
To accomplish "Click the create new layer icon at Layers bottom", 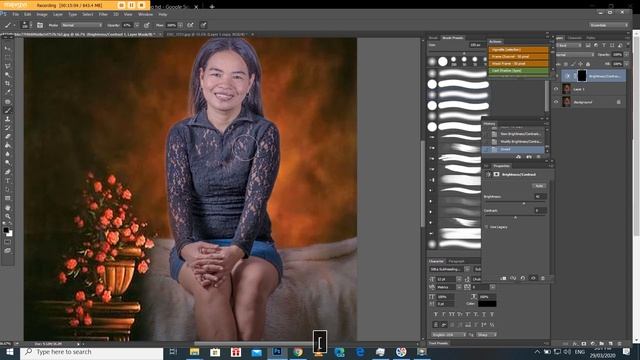I will pyautogui.click(x=611, y=344).
